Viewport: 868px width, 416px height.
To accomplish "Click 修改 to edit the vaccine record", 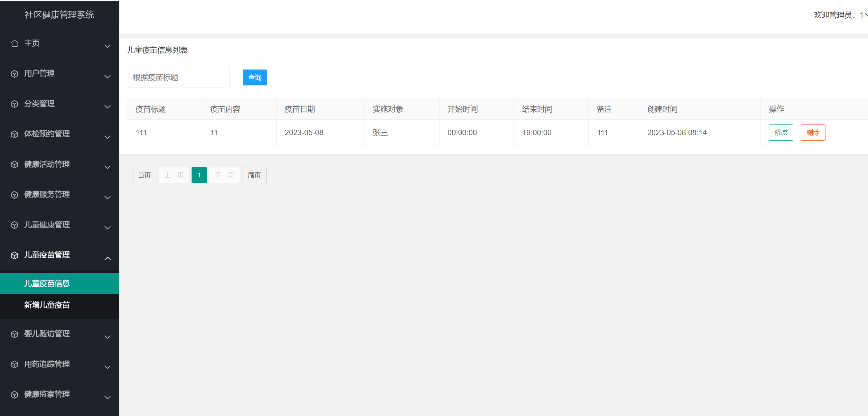I will point(781,132).
